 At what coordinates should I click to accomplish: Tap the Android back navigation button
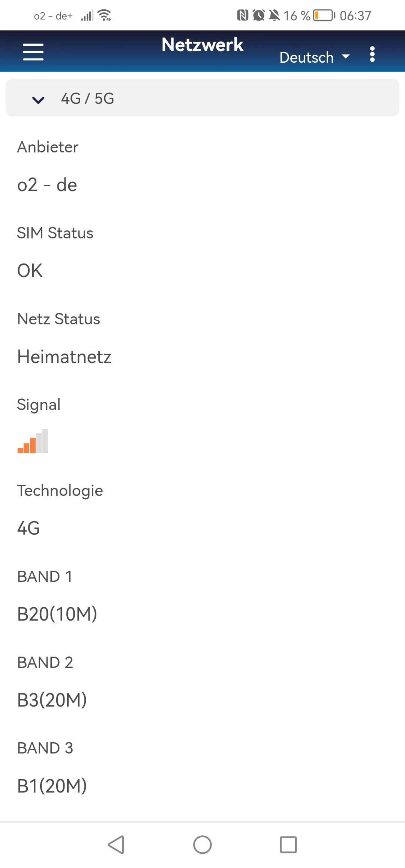116,845
